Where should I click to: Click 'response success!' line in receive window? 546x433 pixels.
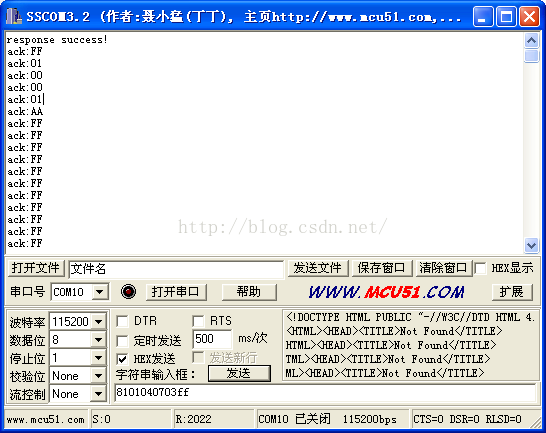(57, 40)
